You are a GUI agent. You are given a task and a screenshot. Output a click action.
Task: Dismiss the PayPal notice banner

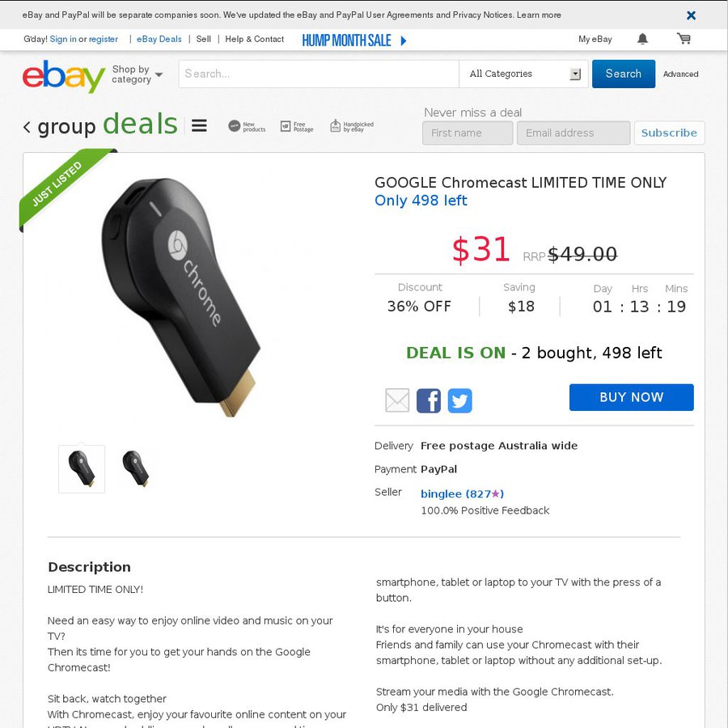(691, 15)
